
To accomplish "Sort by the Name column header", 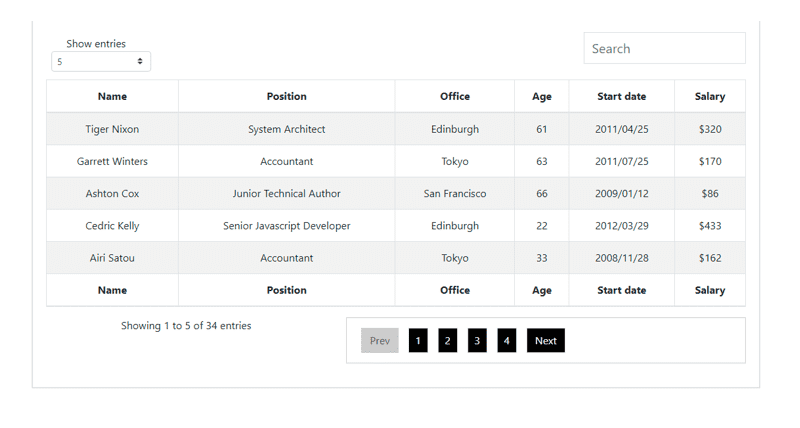I will tap(112, 96).
